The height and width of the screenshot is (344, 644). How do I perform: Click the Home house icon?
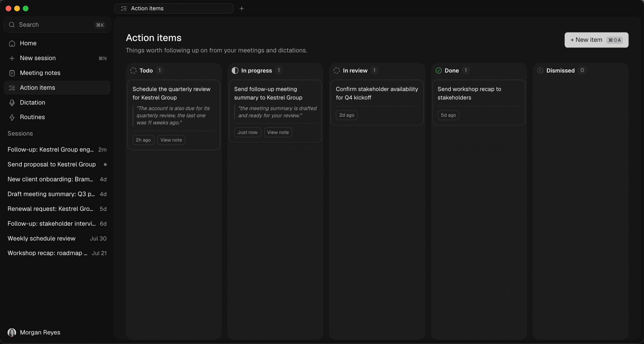tap(12, 43)
